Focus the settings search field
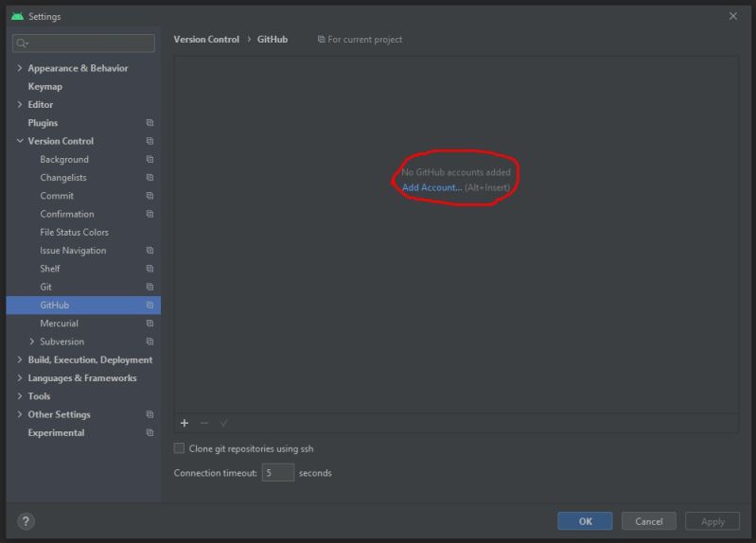 83,44
